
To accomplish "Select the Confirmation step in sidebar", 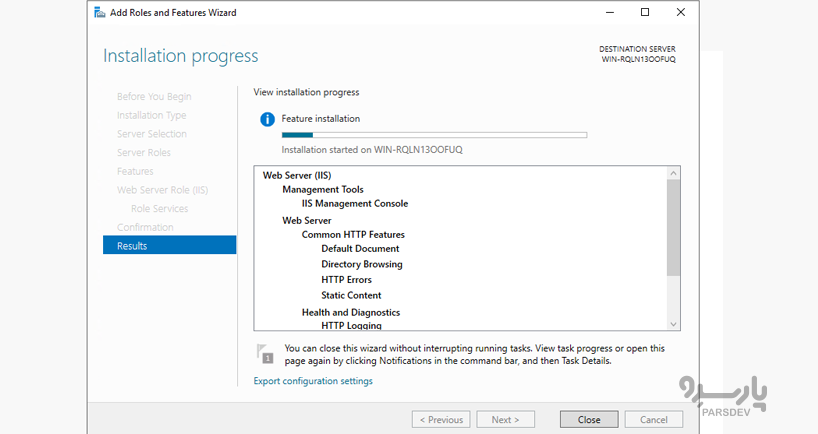I will click(145, 227).
